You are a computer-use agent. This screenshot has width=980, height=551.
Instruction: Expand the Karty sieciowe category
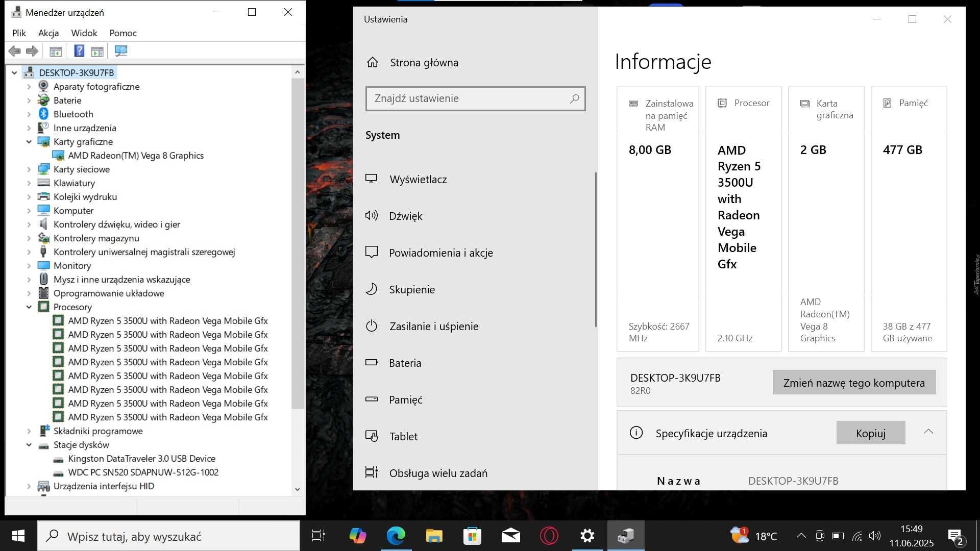[29, 169]
